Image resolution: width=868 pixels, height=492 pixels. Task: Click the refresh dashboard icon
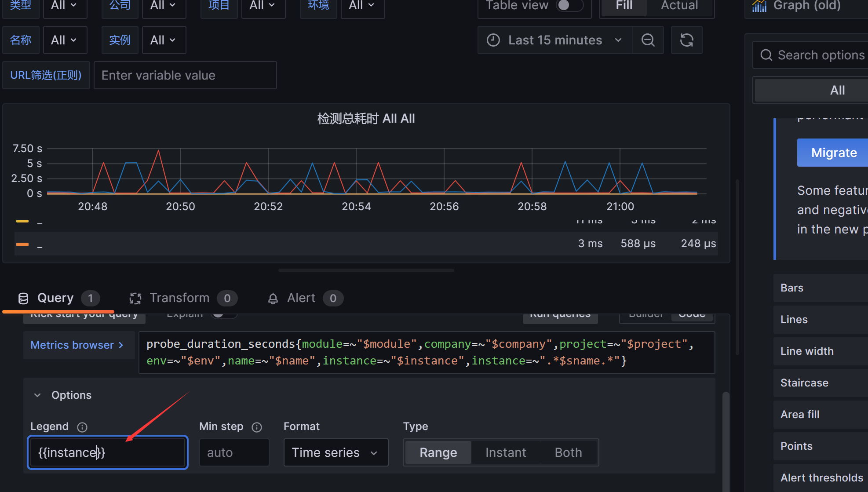click(686, 40)
